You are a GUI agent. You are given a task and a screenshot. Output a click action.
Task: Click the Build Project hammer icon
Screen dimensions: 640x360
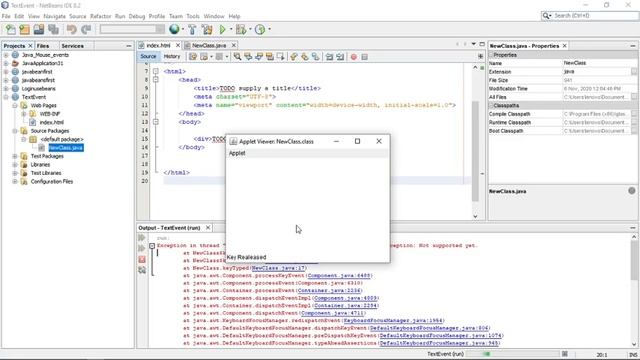pos(192,29)
